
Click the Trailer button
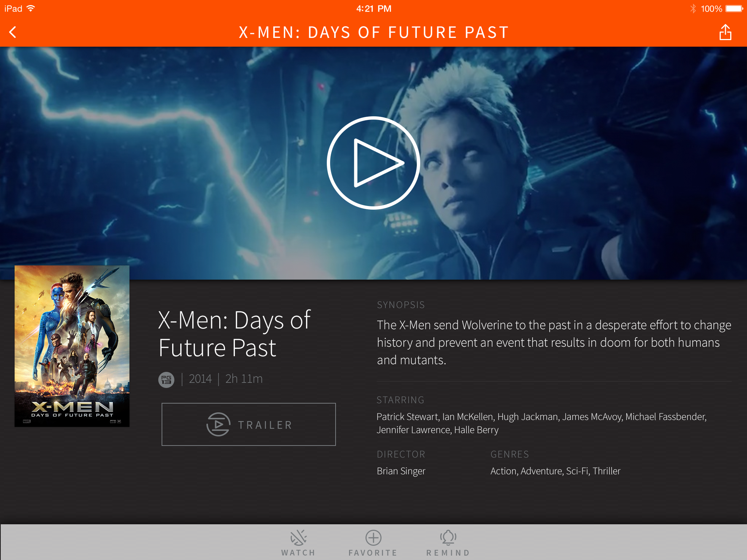(248, 424)
